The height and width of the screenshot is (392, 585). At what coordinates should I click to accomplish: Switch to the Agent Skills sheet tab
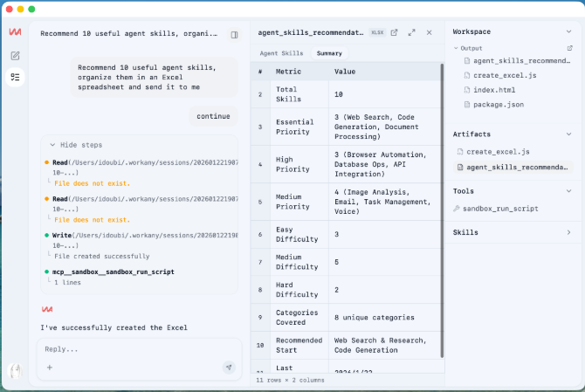click(x=281, y=53)
